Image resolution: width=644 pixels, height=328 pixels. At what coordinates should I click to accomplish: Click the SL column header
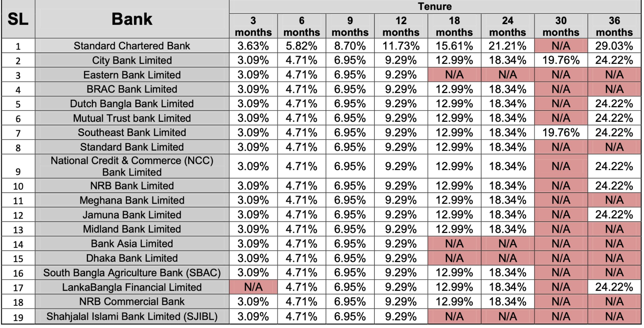18,19
